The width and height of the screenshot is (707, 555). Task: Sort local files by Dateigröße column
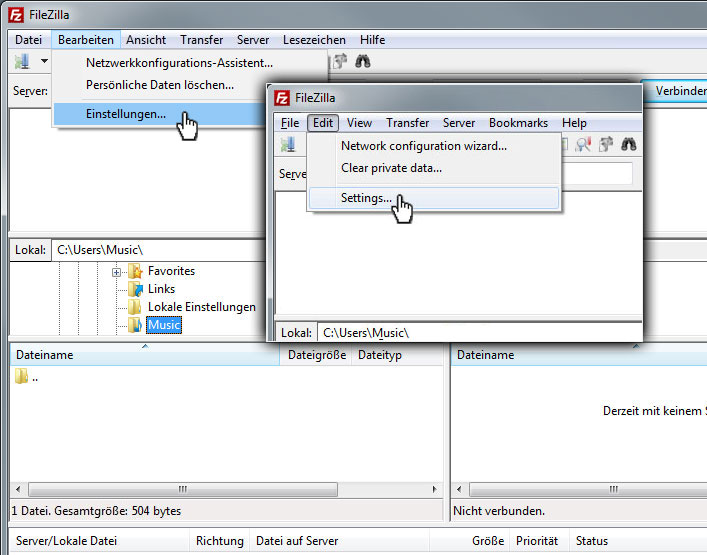point(316,355)
